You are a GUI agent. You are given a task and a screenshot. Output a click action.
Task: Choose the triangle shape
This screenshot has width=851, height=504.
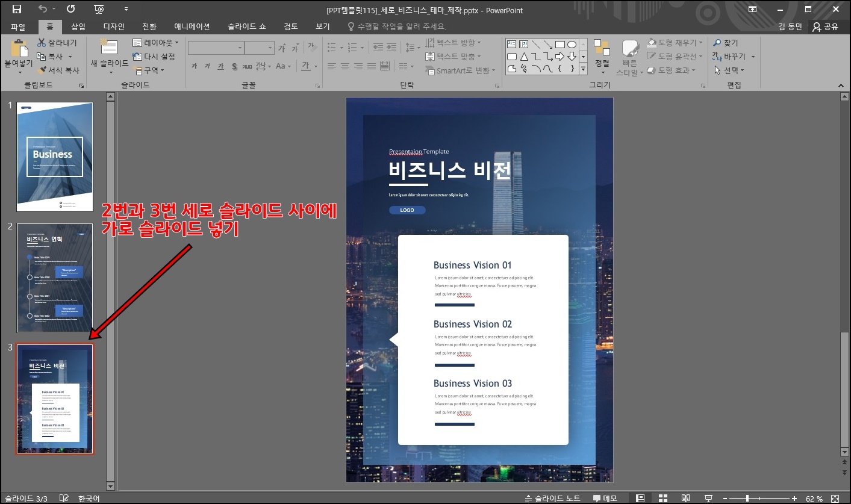(523, 57)
